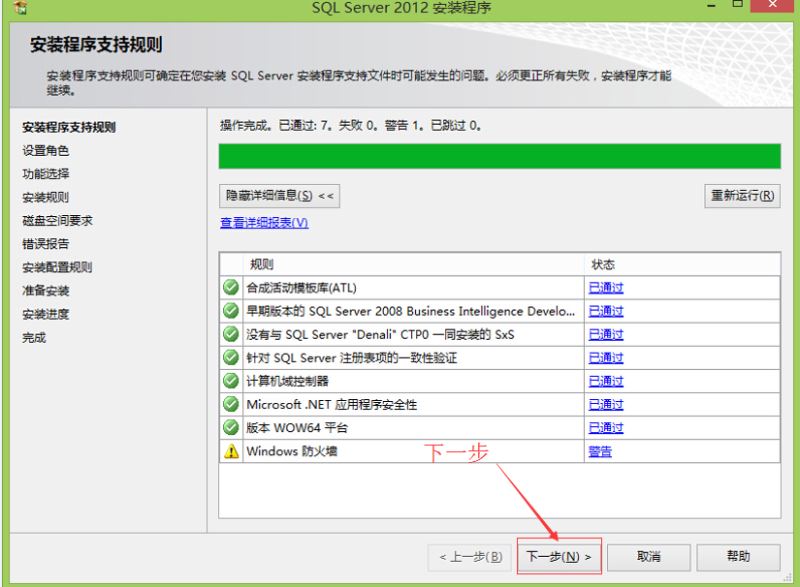Click the green check icon for 合成活动模板库(ATL)
Image resolution: width=800 pixels, height=587 pixels.
pyautogui.click(x=231, y=288)
